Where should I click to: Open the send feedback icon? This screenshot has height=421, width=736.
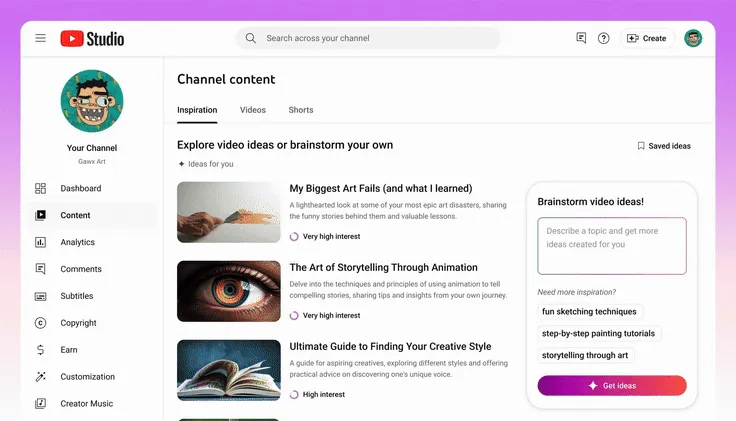[581, 38]
